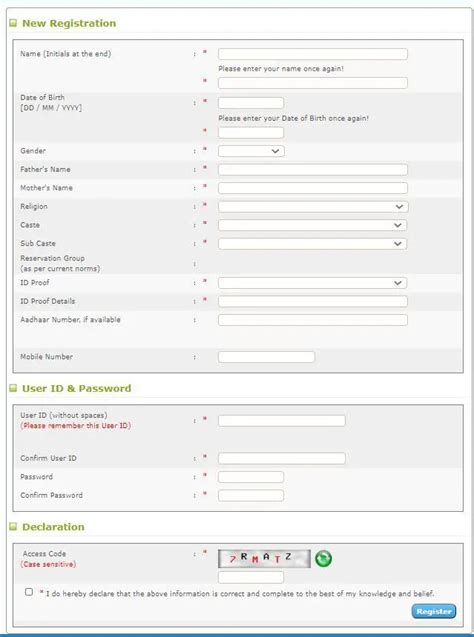The image size is (474, 637).
Task: Select an option in ID Proof dropdown
Action: (313, 283)
